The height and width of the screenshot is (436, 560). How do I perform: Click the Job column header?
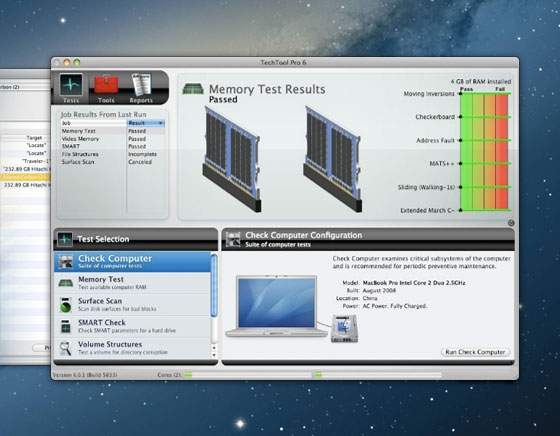(94, 123)
